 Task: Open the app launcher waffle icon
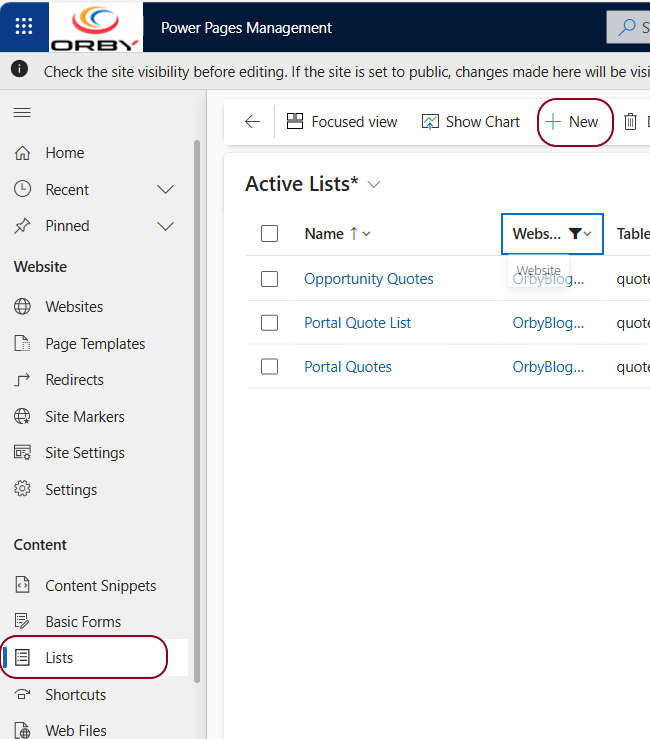24,26
